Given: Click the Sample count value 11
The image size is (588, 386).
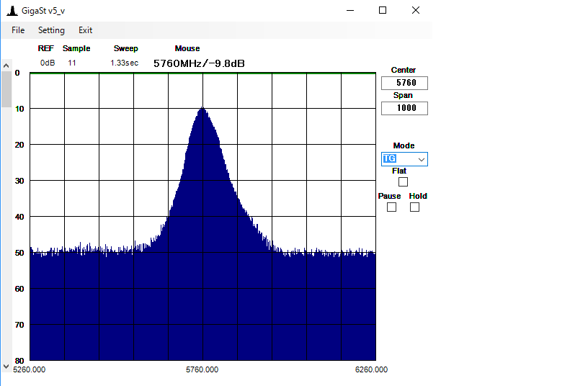Looking at the screenshot, I should [x=72, y=63].
